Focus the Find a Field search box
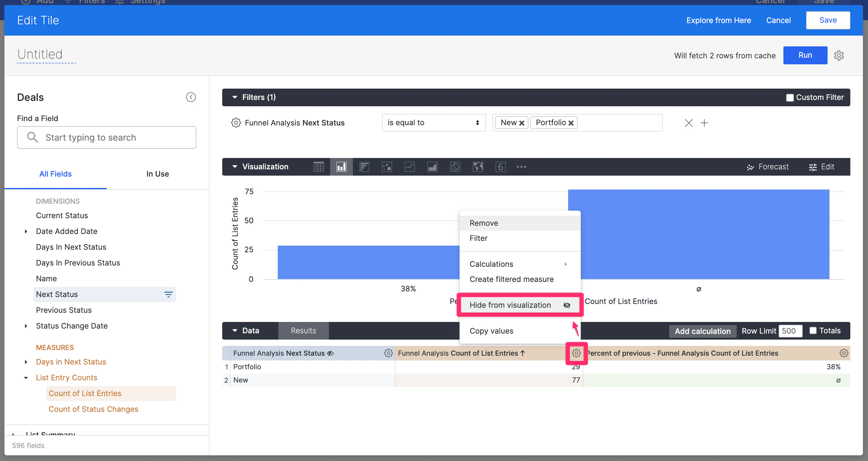Screen dimensions: 868x461 coord(106,137)
